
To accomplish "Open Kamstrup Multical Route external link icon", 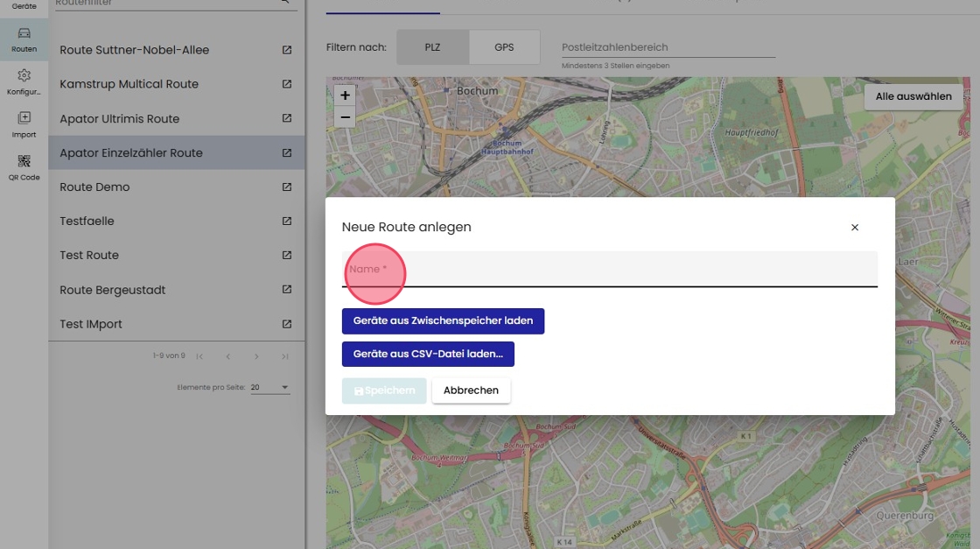I will 287,84.
